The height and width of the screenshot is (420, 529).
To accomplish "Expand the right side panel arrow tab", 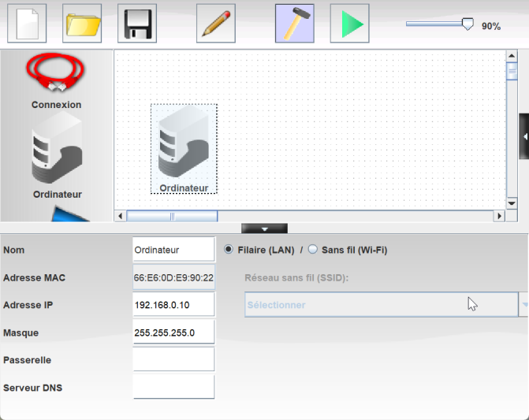I will (523, 136).
